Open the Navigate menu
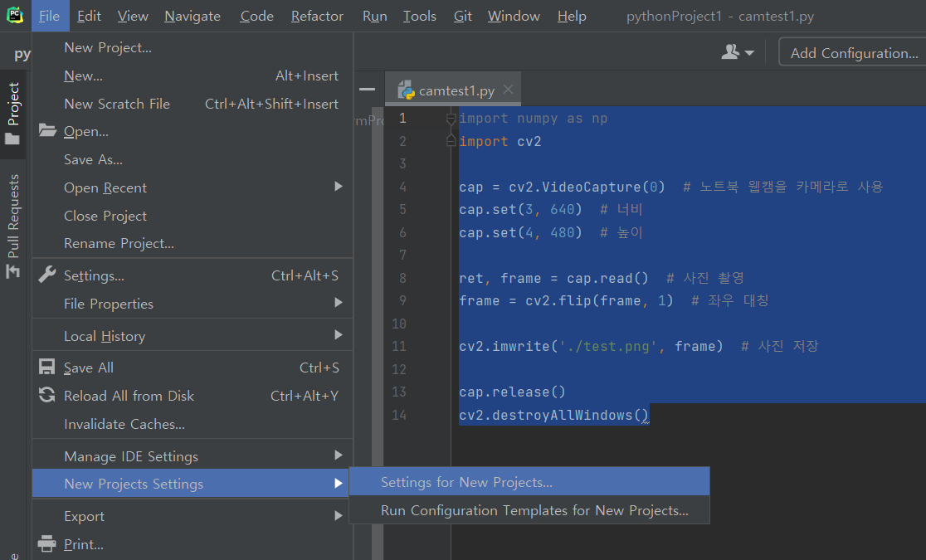Screen dimensions: 926x560 193,16
